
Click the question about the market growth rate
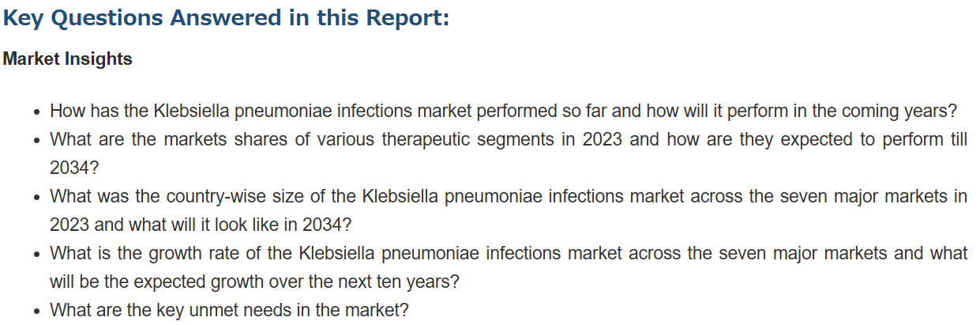[509, 267]
